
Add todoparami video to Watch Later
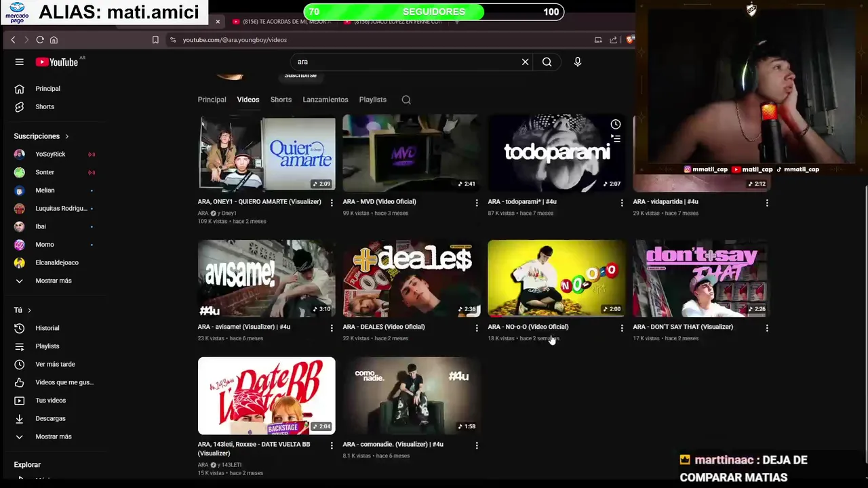point(615,124)
